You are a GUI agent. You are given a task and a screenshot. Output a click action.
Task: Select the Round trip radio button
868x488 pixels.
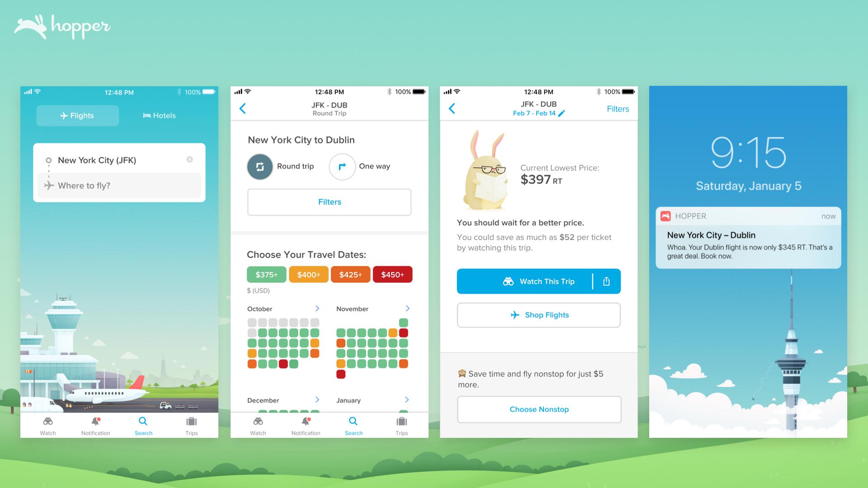click(259, 166)
